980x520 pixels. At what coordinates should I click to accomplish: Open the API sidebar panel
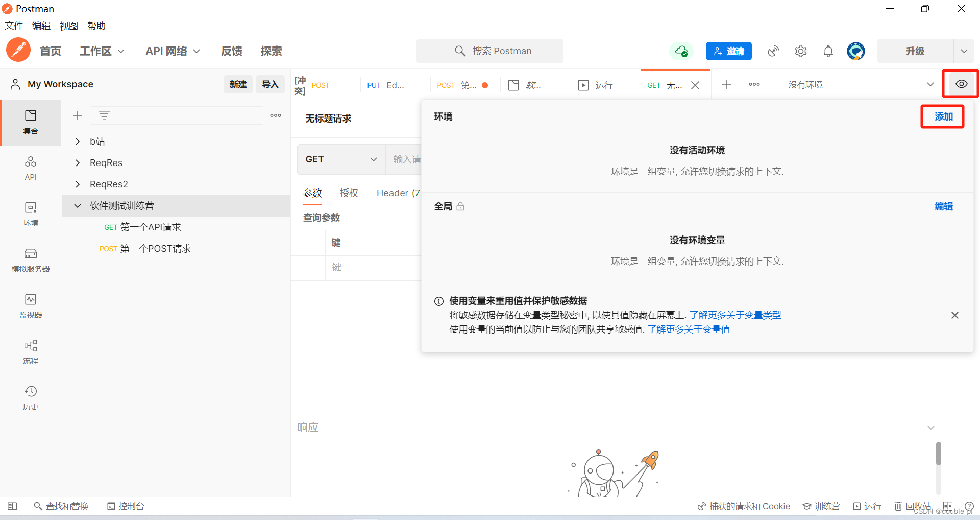31,169
